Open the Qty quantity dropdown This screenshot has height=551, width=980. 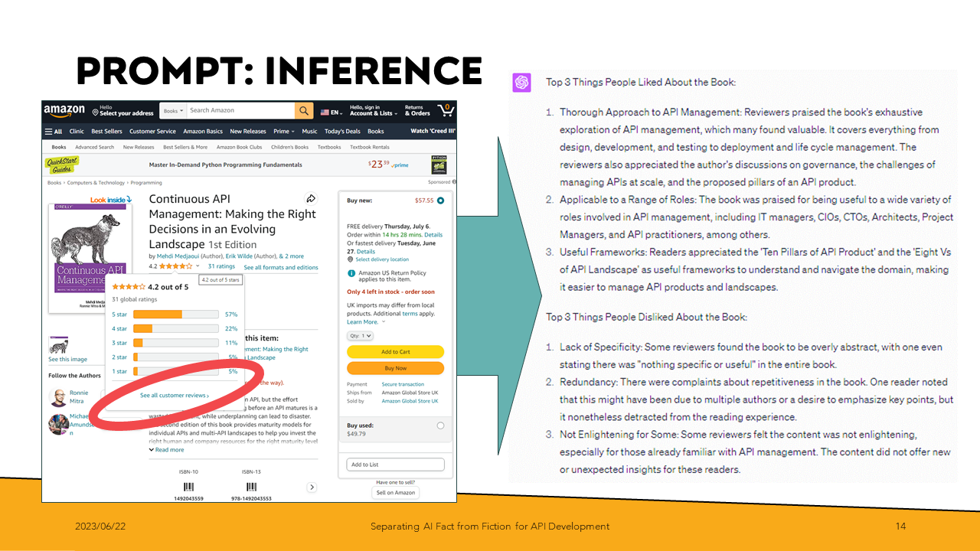tap(360, 336)
